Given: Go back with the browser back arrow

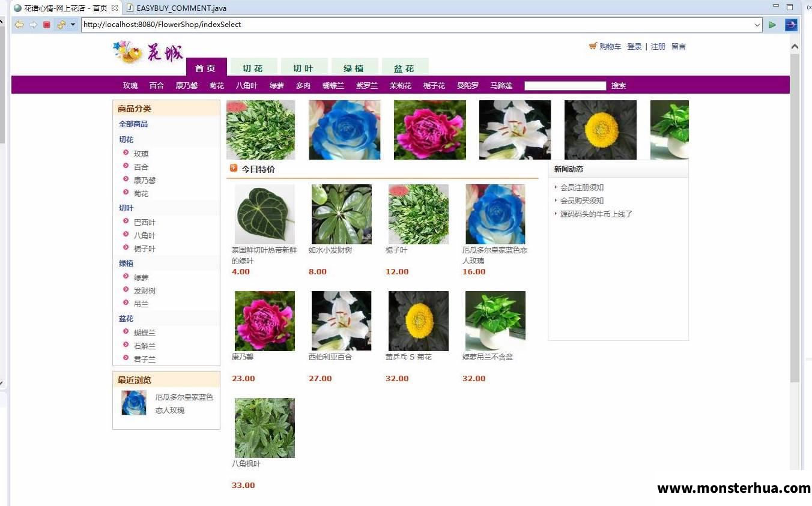Looking at the screenshot, I should click(19, 25).
